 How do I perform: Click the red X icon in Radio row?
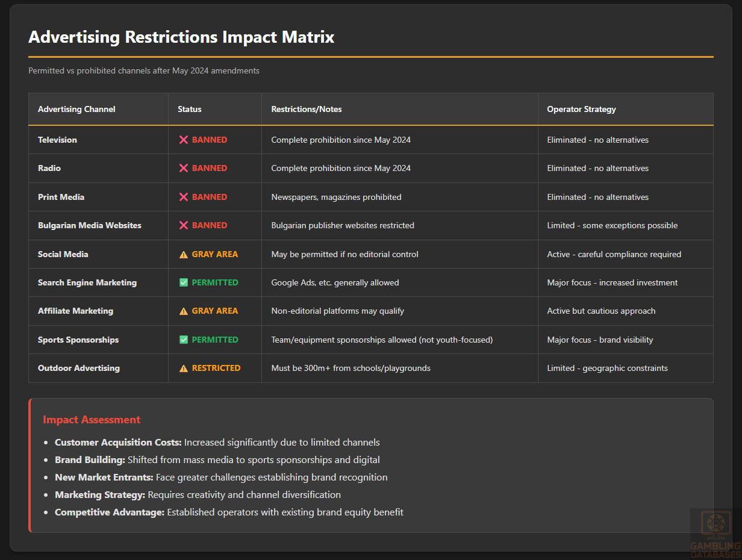(184, 168)
